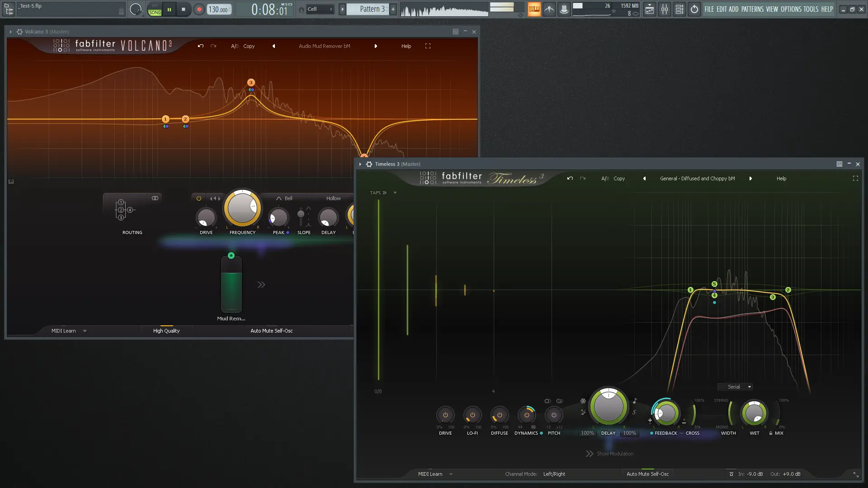Click the undo arrow in Volcano 3

click(x=201, y=46)
